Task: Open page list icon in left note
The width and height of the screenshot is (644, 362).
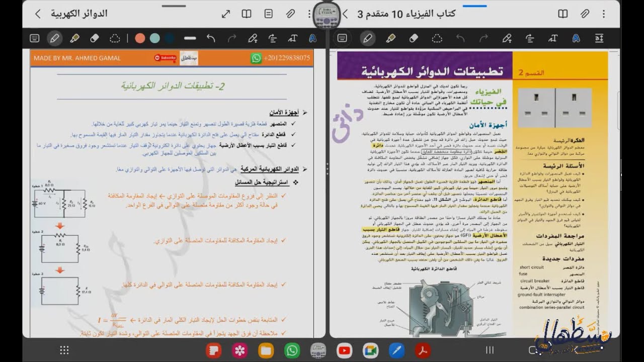Action: [x=269, y=14]
